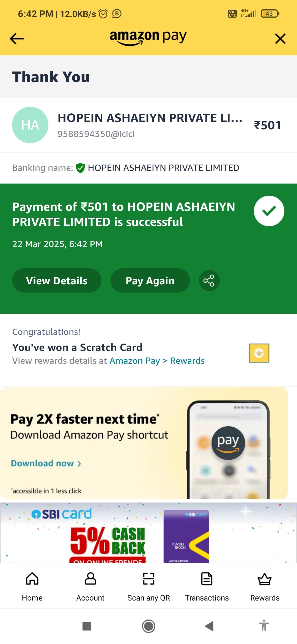This screenshot has height=644, width=297.
Task: Click the Pay Again button
Action: (150, 281)
